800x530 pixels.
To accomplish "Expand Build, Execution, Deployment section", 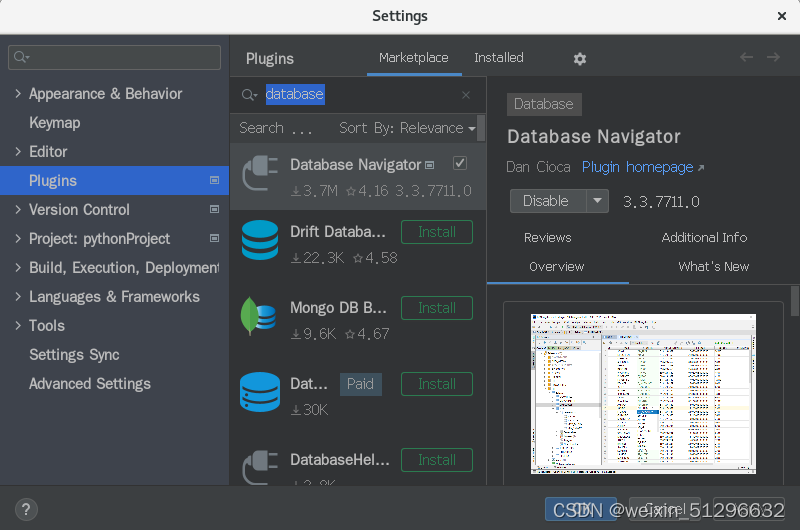I will (18, 267).
